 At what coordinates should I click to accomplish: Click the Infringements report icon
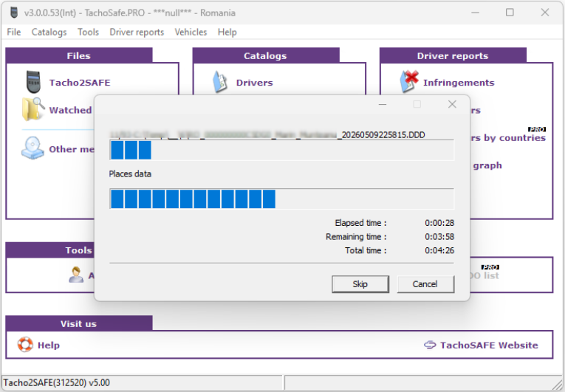pos(409,81)
